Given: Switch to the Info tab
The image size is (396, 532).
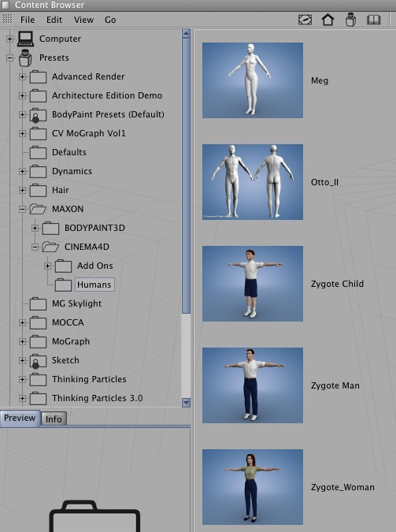Looking at the screenshot, I should click(x=54, y=419).
